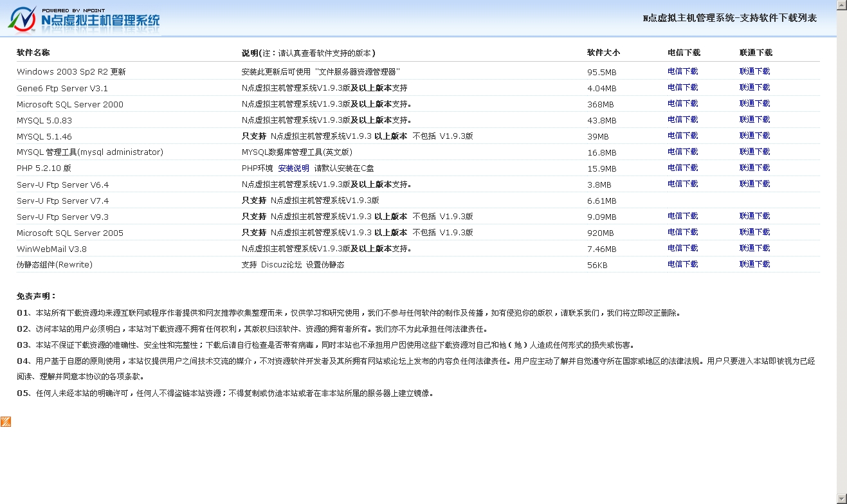The image size is (847, 504).
Task: Open 电信下载 for WinWebMail V3.8
Action: (x=682, y=248)
